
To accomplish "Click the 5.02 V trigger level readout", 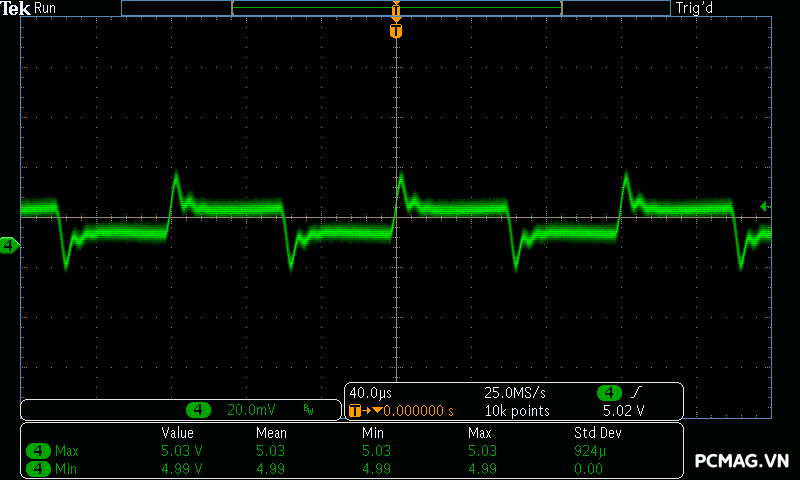I will [x=623, y=410].
